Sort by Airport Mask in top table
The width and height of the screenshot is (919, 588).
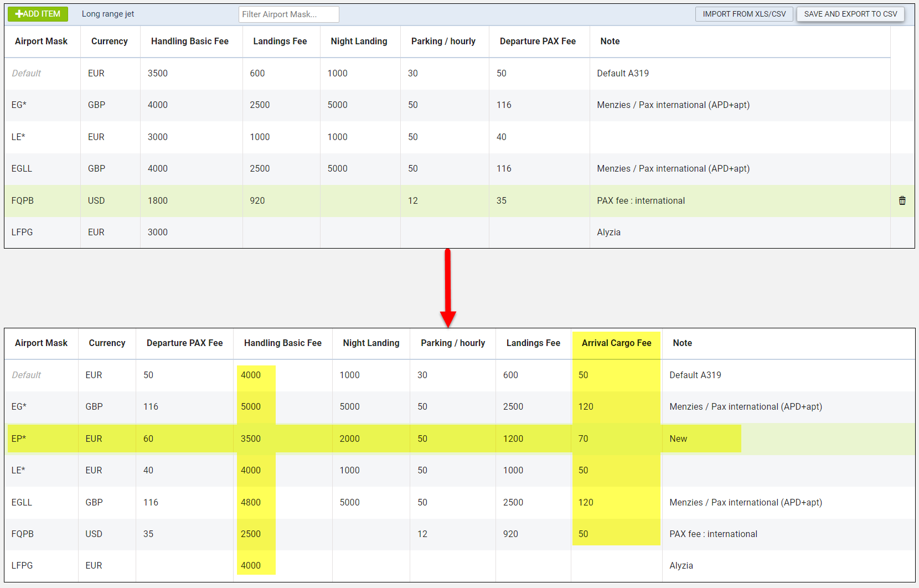tap(41, 41)
